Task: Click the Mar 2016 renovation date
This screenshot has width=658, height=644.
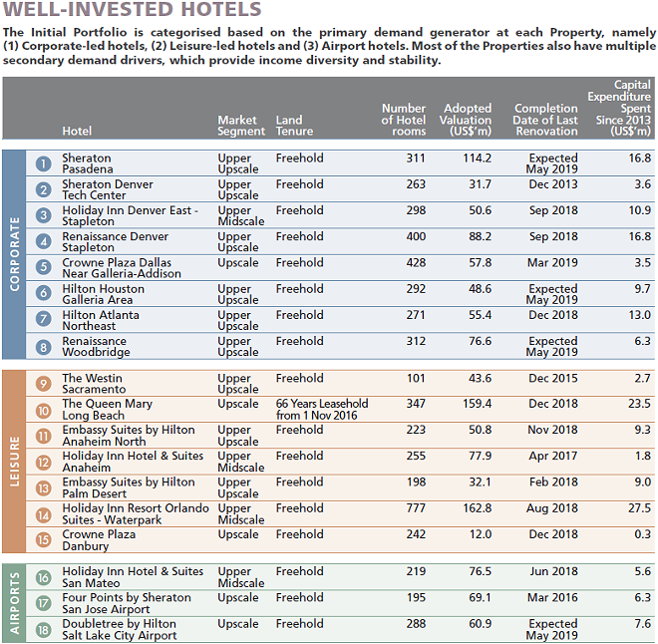Action: [x=552, y=597]
